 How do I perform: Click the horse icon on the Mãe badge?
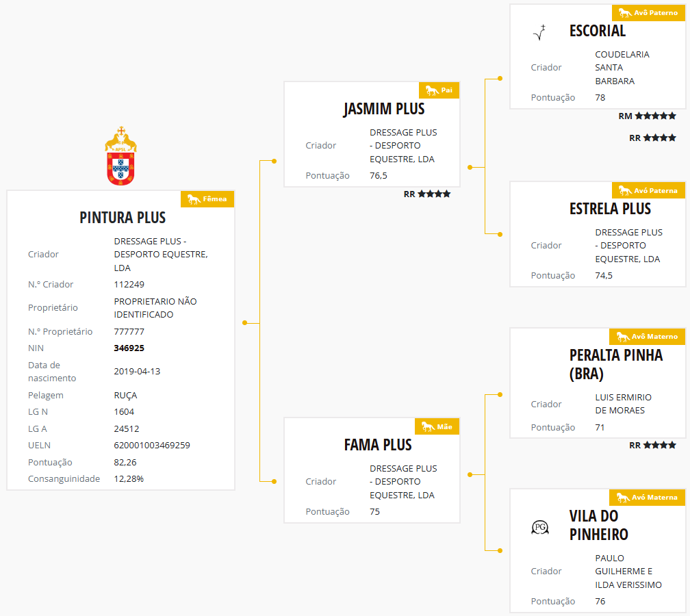428,426
